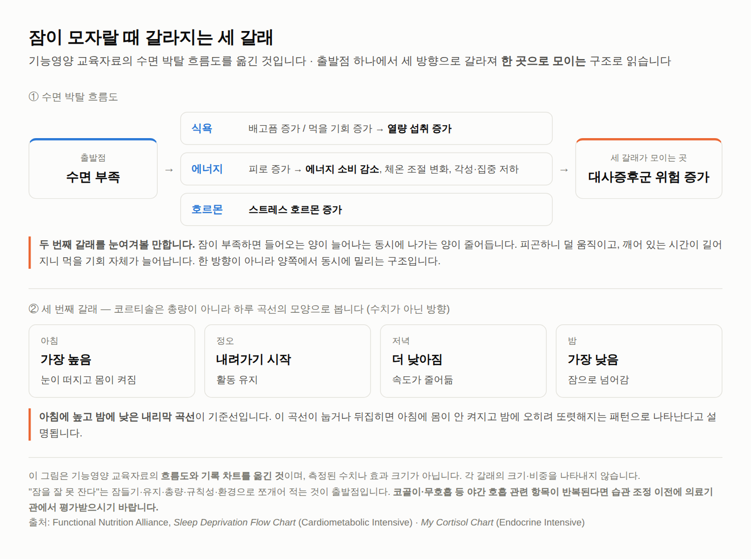Select "눈이 떠지고 몸이 켜짐" description

coord(89,380)
